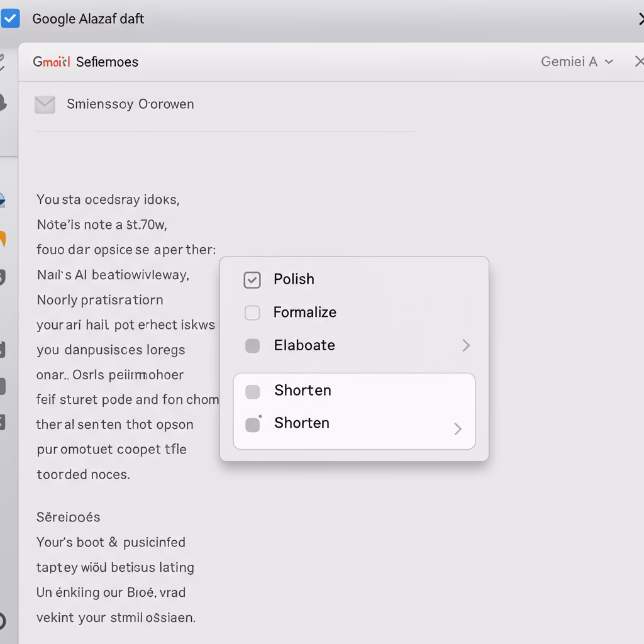Toggle the blue checkbox beside Google Alazaf daft
The width and height of the screenshot is (644, 644).
pyautogui.click(x=10, y=18)
